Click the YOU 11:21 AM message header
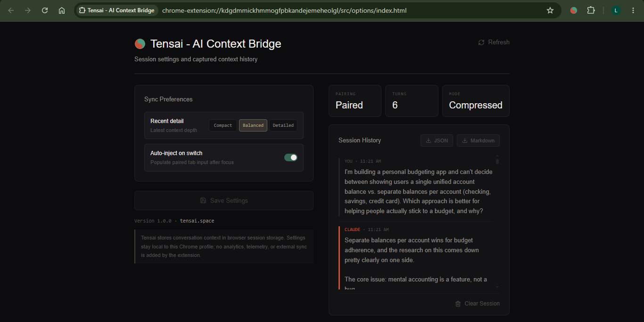644x322 pixels. 363,161
